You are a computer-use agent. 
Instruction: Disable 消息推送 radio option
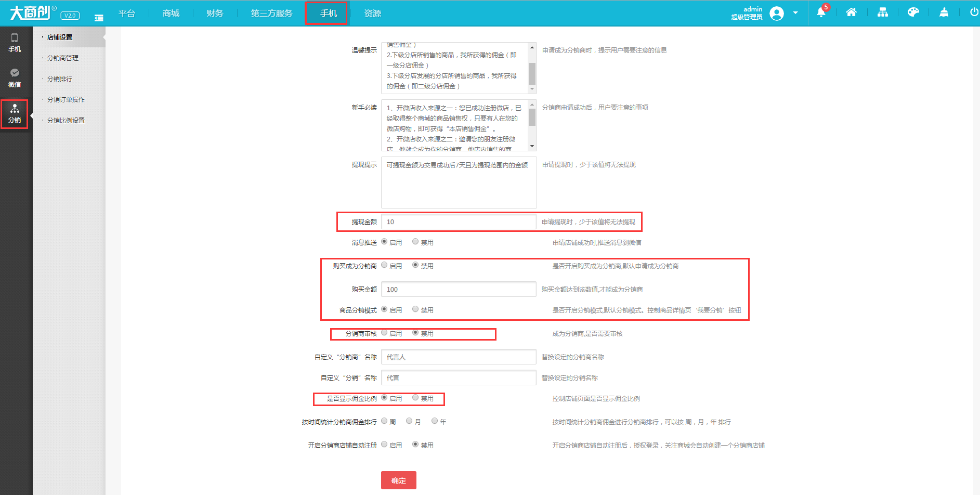pyautogui.click(x=415, y=241)
